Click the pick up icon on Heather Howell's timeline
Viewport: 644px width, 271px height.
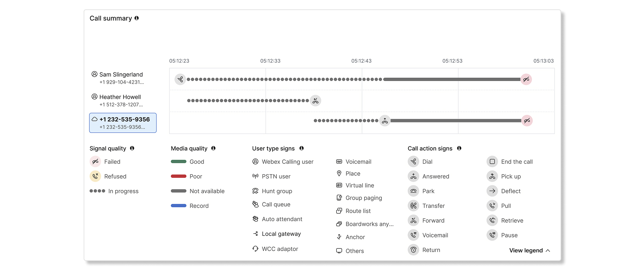pos(316,101)
